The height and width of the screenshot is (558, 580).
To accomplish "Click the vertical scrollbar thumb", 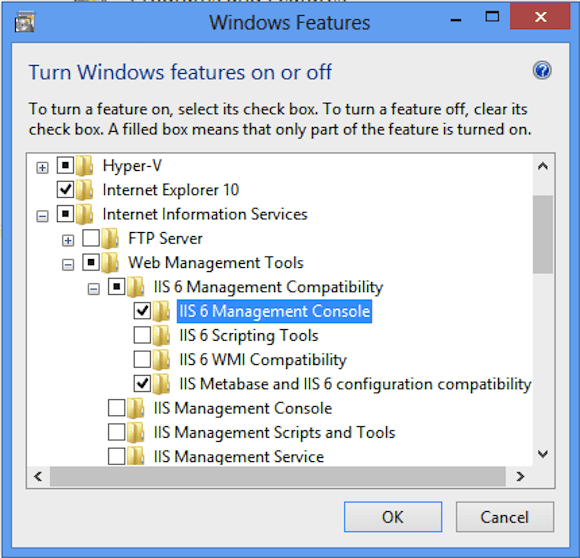I will coord(543,234).
